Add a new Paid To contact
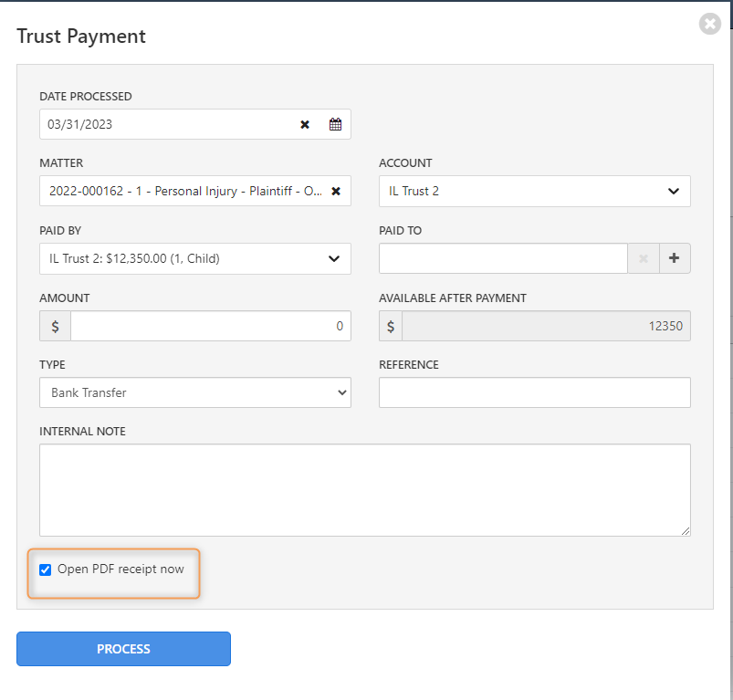The height and width of the screenshot is (700, 733). [674, 258]
